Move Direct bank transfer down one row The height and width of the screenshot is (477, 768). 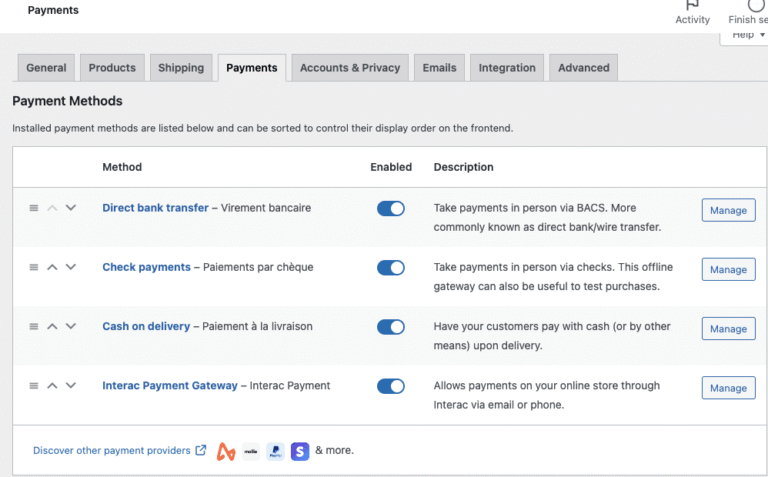(71, 208)
